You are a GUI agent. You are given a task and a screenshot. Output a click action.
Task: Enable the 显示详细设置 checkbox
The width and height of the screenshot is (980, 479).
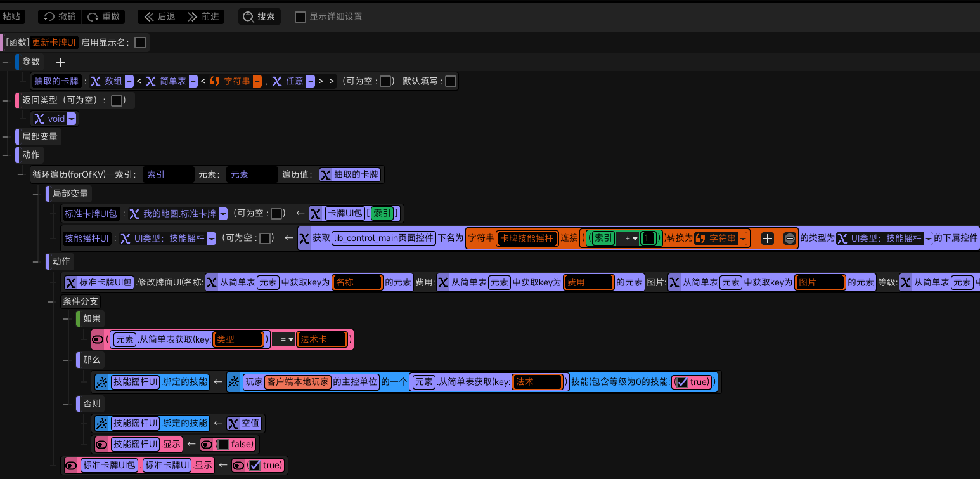coord(300,17)
